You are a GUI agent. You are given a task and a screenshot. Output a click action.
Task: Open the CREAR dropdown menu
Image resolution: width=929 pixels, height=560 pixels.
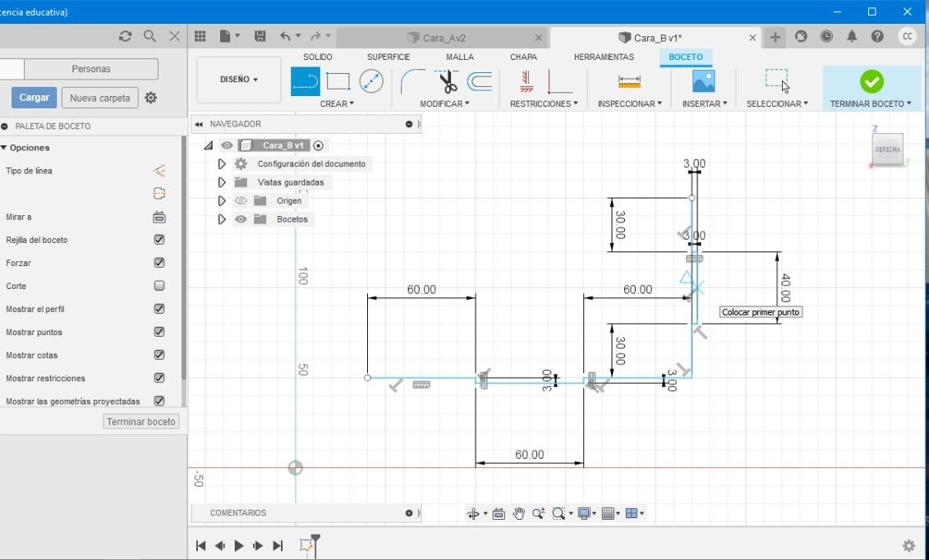pos(337,103)
